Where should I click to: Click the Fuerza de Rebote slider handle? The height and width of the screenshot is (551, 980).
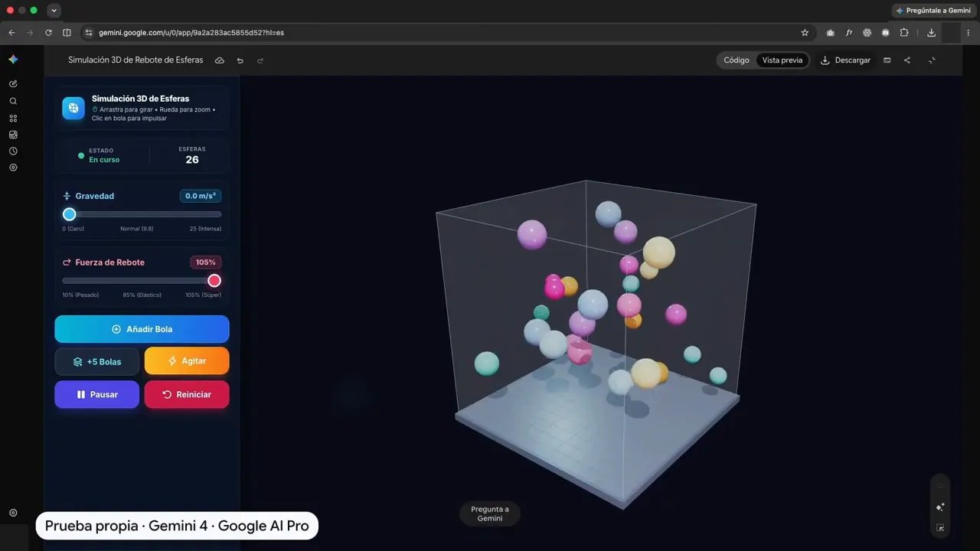coord(214,281)
